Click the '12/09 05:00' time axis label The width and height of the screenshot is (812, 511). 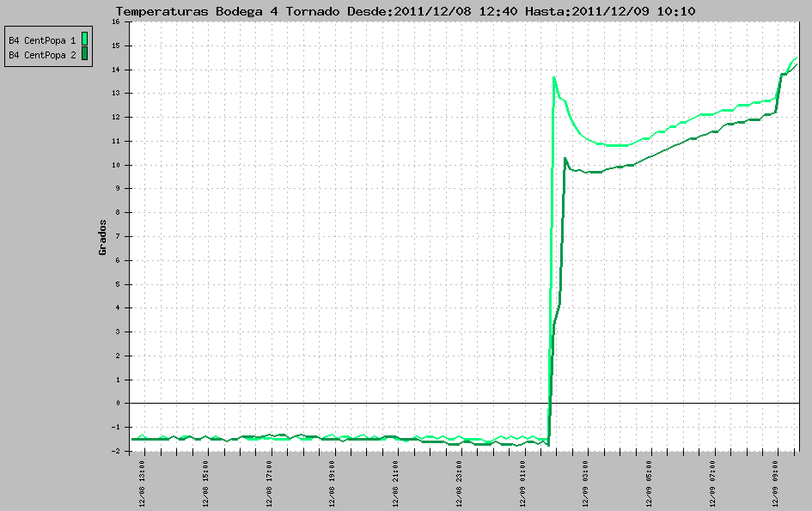(x=650, y=484)
